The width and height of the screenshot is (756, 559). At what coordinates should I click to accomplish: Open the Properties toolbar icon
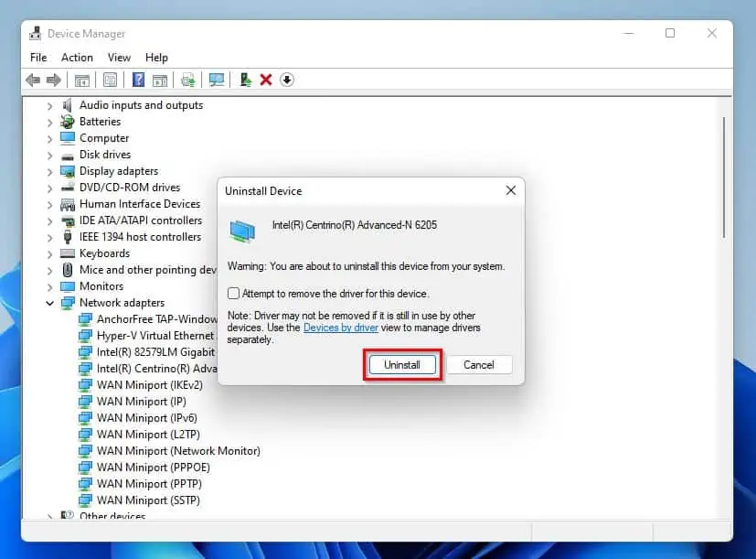(110, 81)
